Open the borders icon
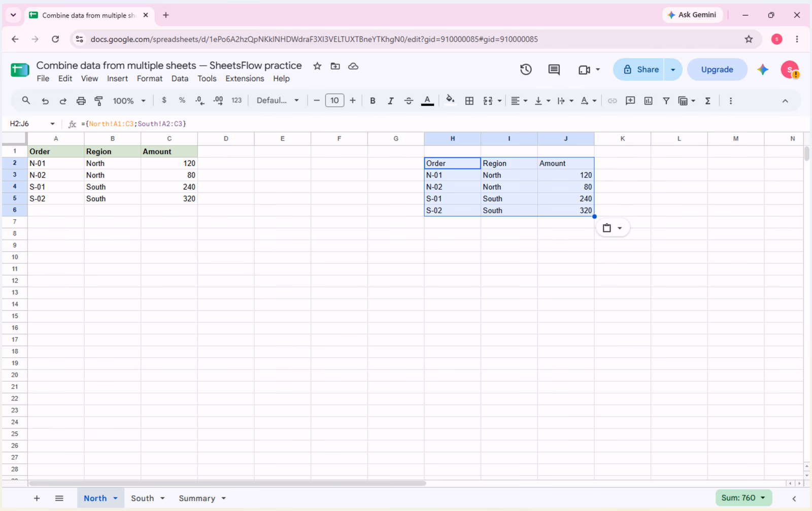This screenshot has height=511, width=812. [x=469, y=101]
